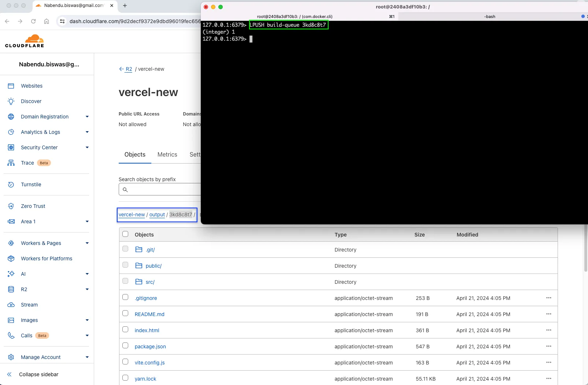
Task: Click the R2 database icon in sidebar
Action: pyautogui.click(x=11, y=289)
